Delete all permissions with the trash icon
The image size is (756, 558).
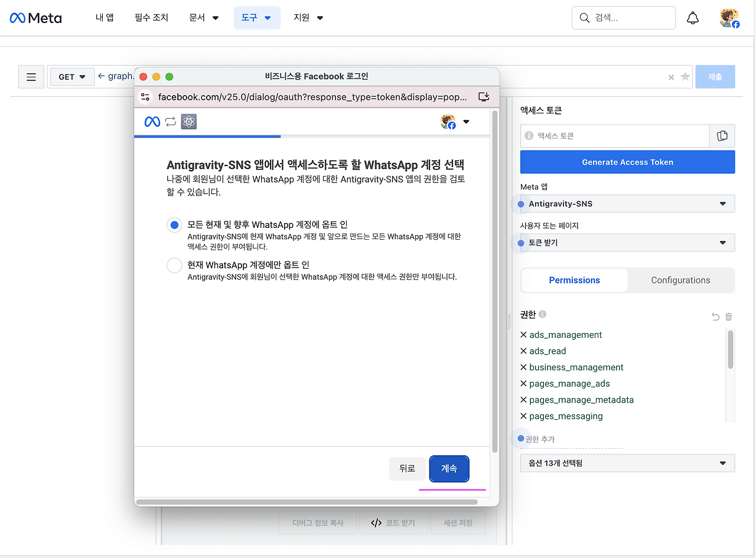click(x=729, y=317)
